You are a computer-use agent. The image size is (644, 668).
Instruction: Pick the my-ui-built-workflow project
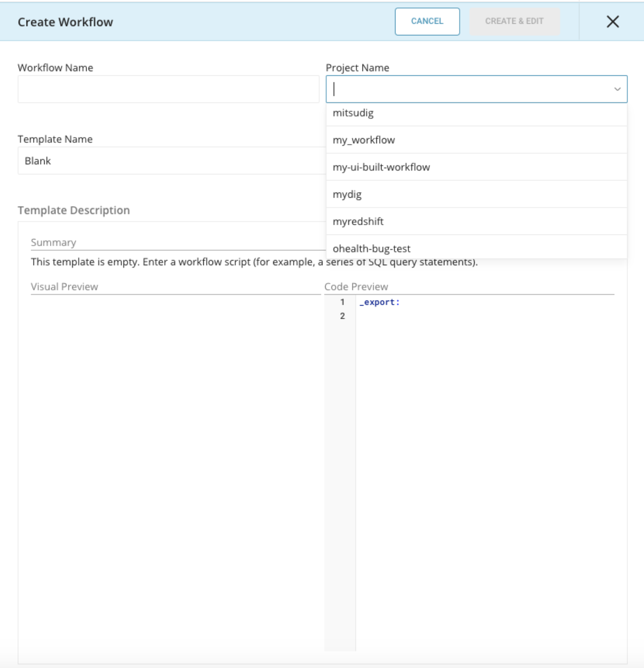tap(381, 167)
